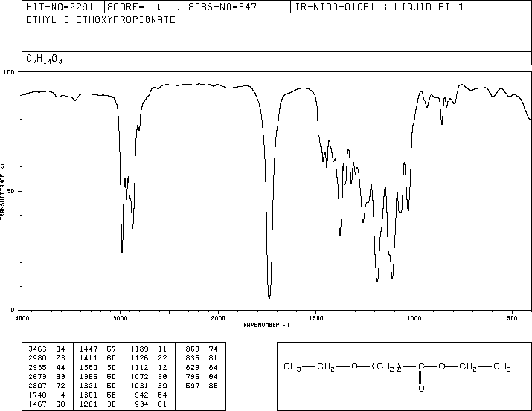Click the carbonyl oxygen below the double bond
This screenshot has height=411, width=532.
421,389
